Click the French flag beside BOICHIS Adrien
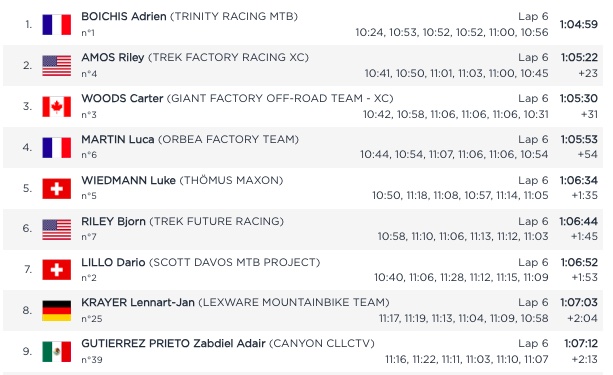The width and height of the screenshot is (613, 375). (x=57, y=25)
